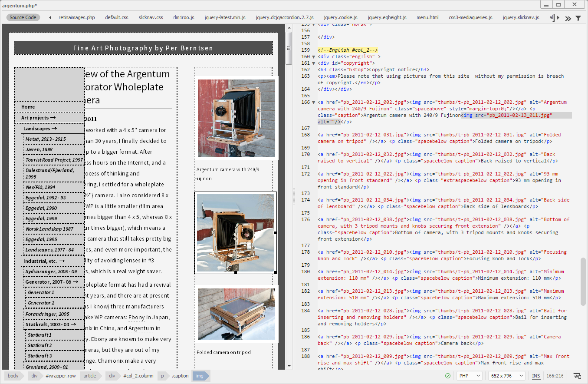This screenshot has height=384, width=588.
Task: Open default.css related file
Action: pyautogui.click(x=117, y=17)
